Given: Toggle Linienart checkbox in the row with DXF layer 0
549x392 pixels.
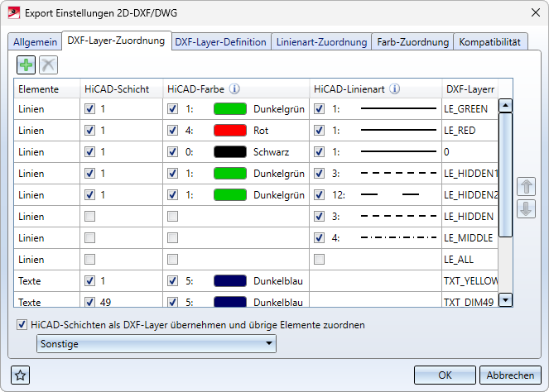Looking at the screenshot, I should point(319,152).
